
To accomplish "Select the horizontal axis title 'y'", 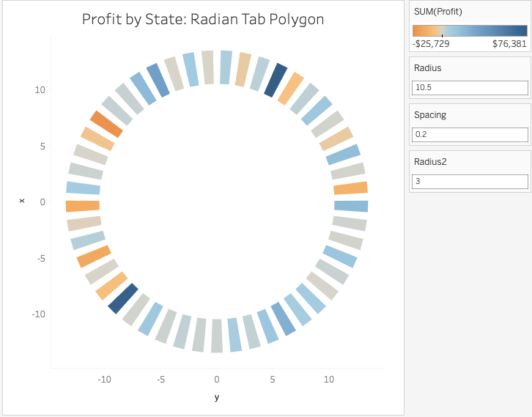I will pyautogui.click(x=216, y=397).
